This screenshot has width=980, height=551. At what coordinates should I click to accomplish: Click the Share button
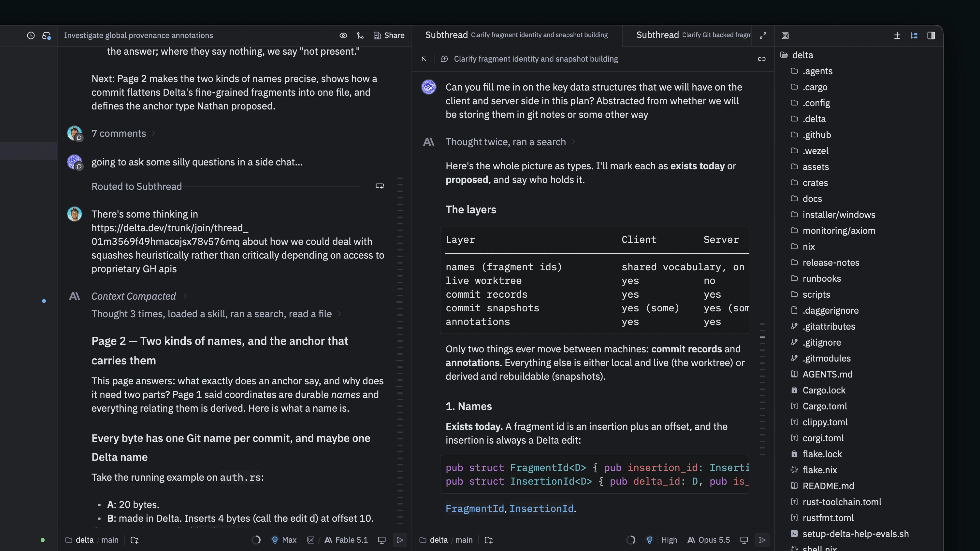point(389,35)
